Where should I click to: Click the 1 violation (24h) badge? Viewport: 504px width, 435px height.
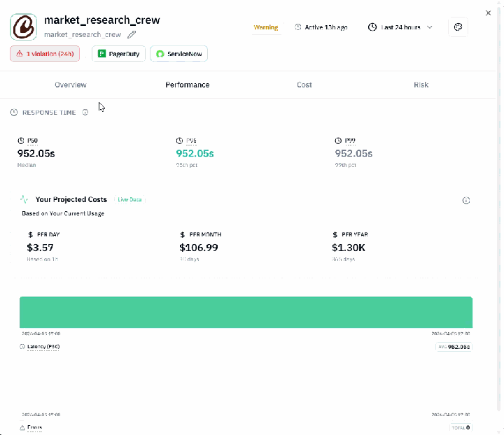(x=45, y=54)
